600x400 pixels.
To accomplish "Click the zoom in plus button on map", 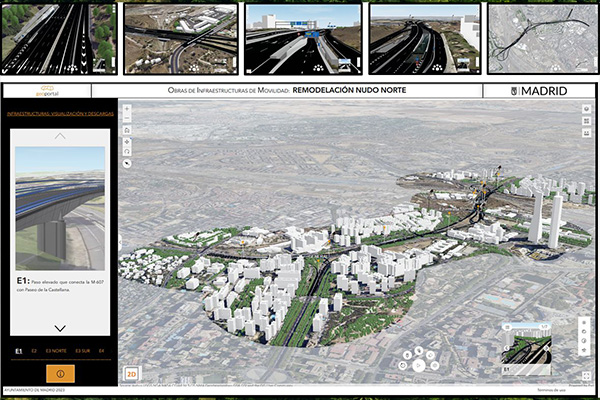I will pos(127,109).
